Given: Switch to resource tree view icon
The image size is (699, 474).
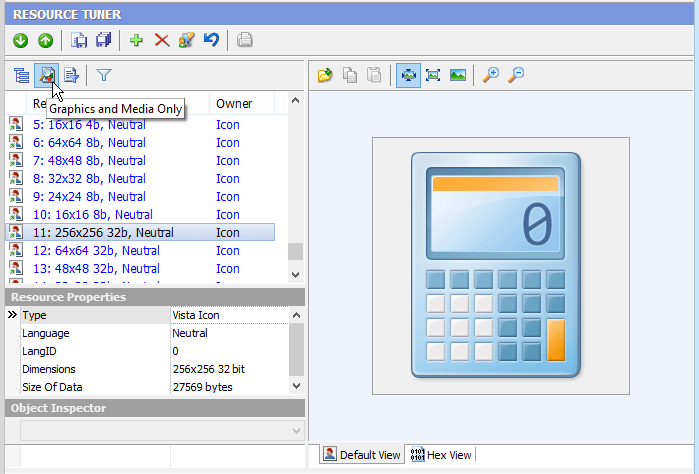Looking at the screenshot, I should (21, 75).
